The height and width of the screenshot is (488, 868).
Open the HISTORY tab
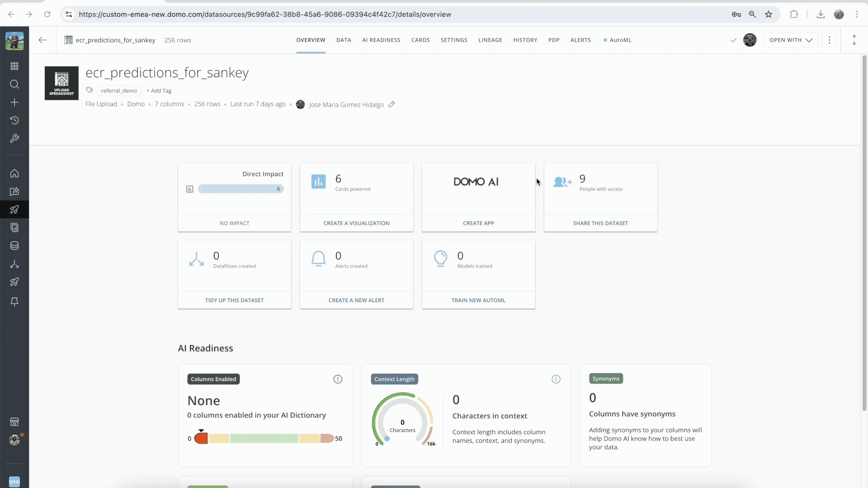525,40
